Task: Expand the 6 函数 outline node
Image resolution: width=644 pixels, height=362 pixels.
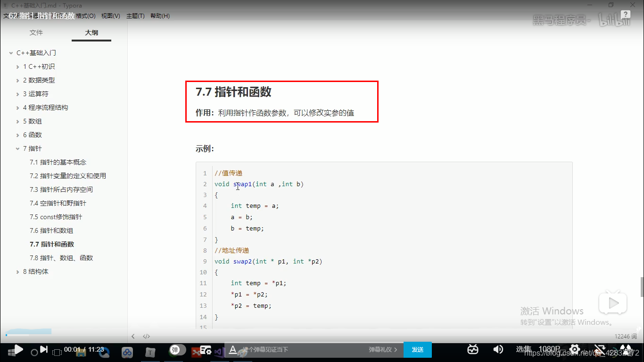Action: (17, 135)
